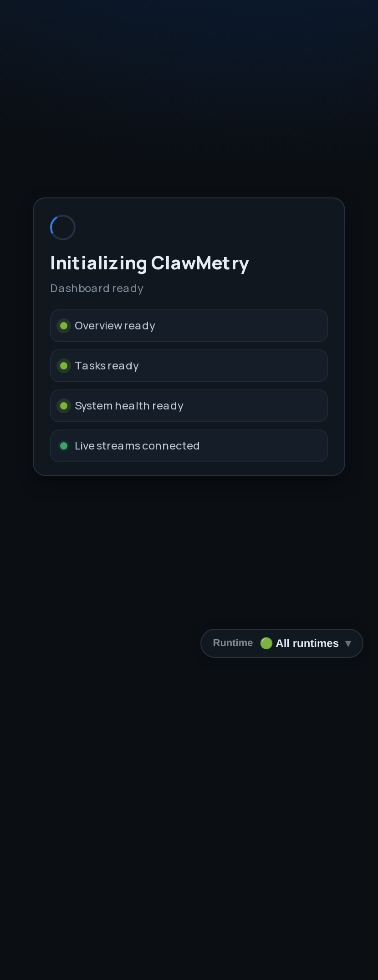
Task: Click the Live streams connected text
Action: [137, 446]
